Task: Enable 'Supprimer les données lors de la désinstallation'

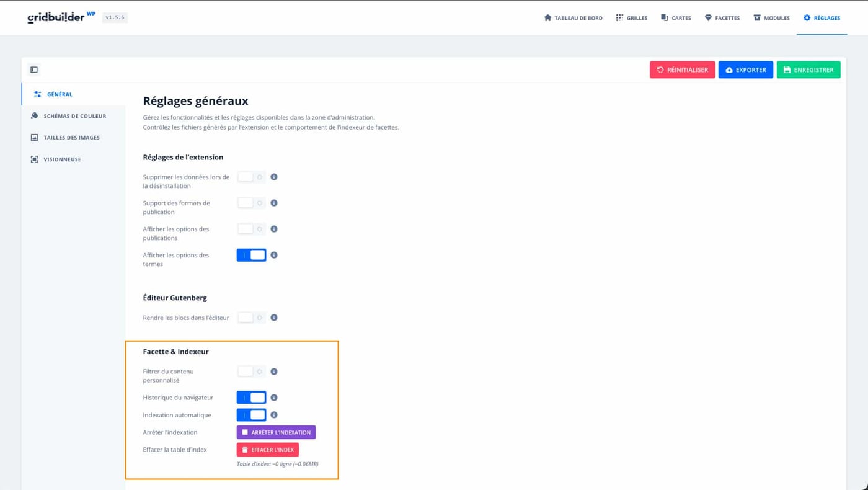Action: (x=251, y=177)
